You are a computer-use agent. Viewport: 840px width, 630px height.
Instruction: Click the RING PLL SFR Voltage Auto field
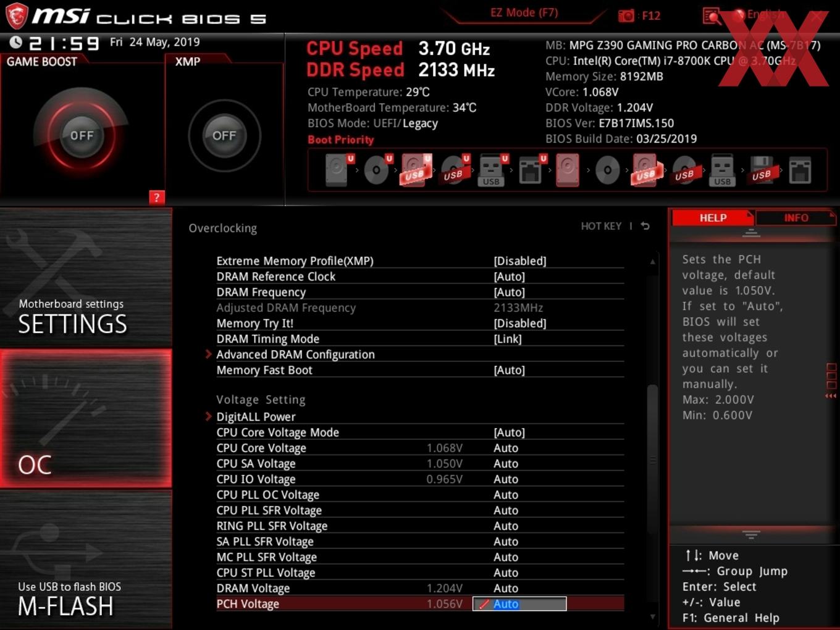[x=506, y=526]
